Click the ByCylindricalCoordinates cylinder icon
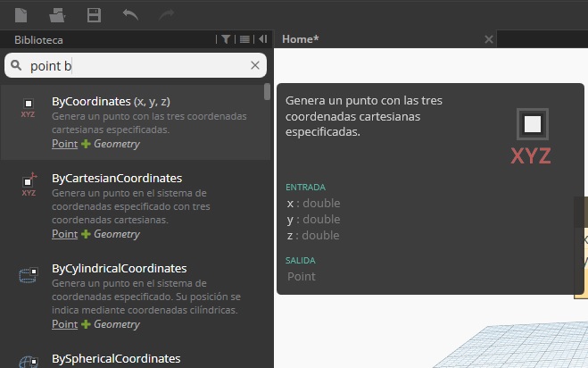 click(x=29, y=275)
